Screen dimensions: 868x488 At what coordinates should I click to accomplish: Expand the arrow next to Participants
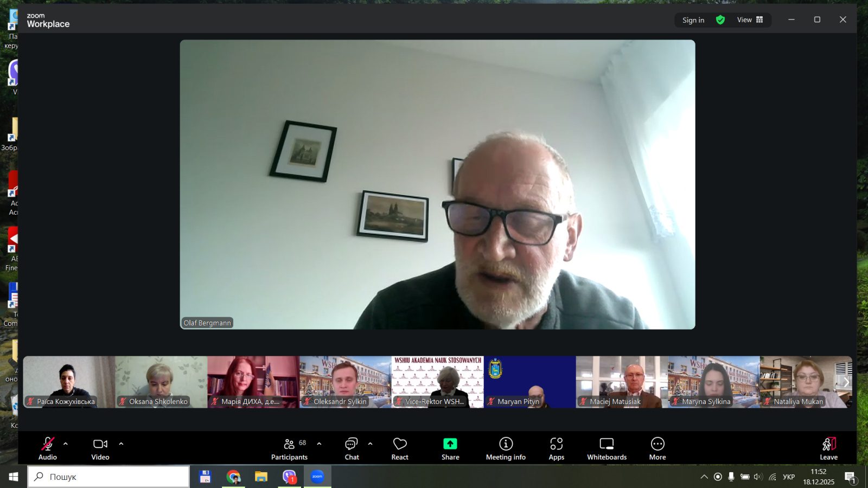point(319,444)
